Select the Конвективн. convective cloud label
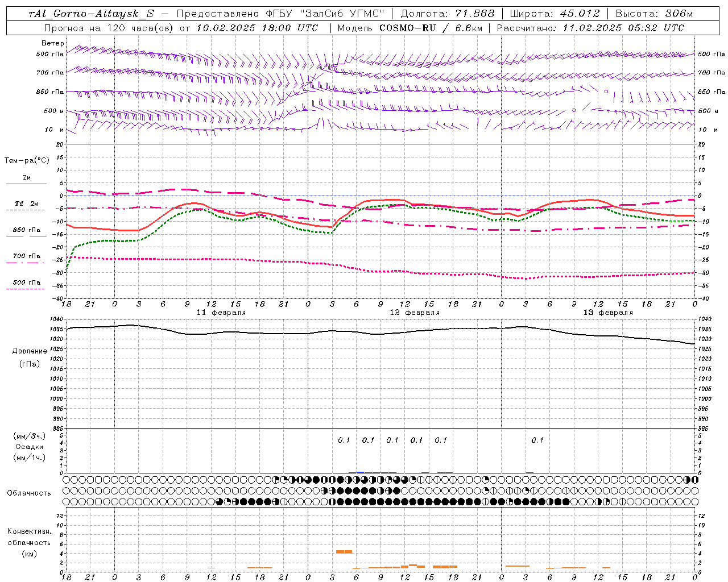Screen dimensions: 728x582 29,531
